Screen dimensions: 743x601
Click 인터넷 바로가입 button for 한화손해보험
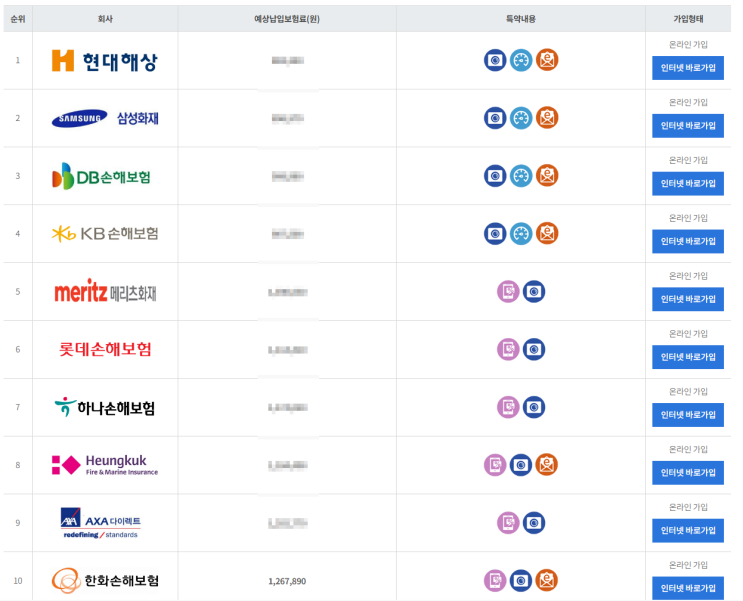[x=688, y=588]
